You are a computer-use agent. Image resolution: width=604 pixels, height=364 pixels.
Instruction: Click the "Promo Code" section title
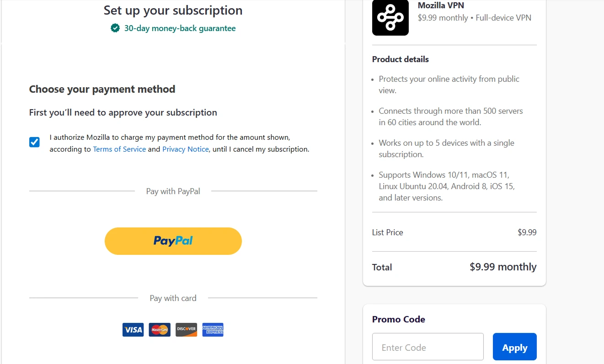pyautogui.click(x=398, y=319)
